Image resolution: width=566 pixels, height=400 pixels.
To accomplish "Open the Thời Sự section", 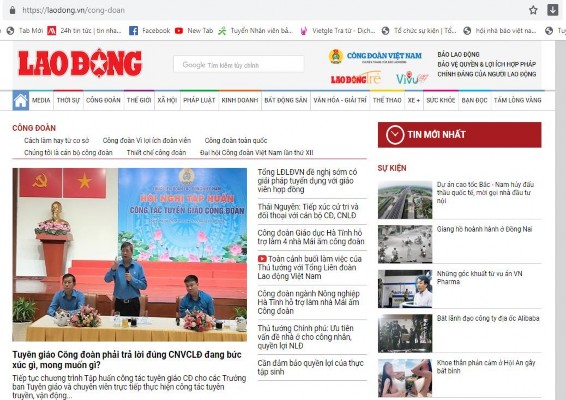I will (x=68, y=100).
